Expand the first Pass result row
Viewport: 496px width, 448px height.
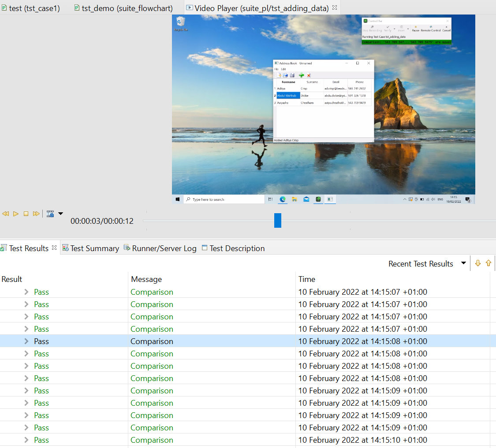(x=26, y=292)
